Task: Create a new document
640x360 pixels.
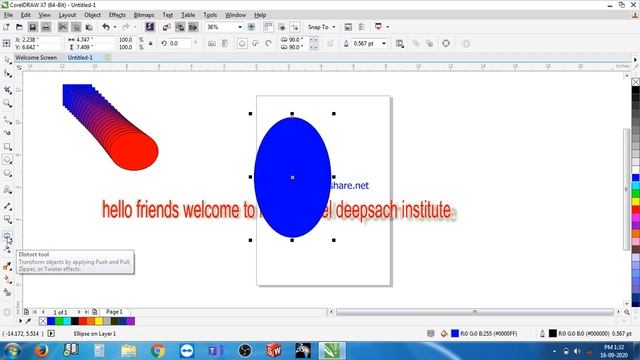Action: 6,27
